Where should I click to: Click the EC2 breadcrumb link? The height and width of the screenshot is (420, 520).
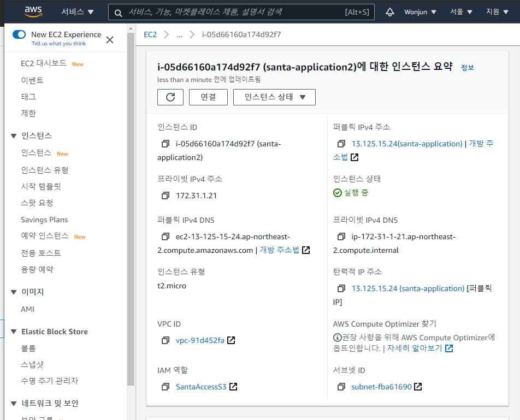tap(150, 34)
